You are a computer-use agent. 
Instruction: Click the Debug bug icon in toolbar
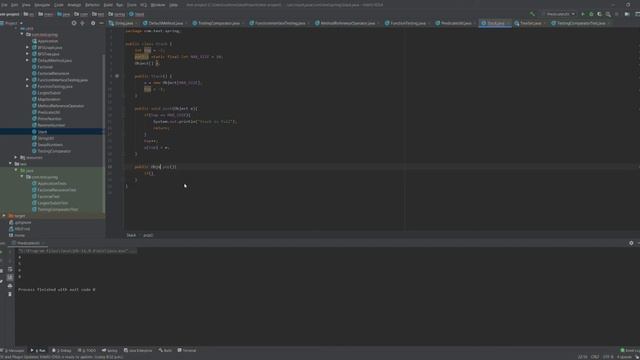pos(591,14)
